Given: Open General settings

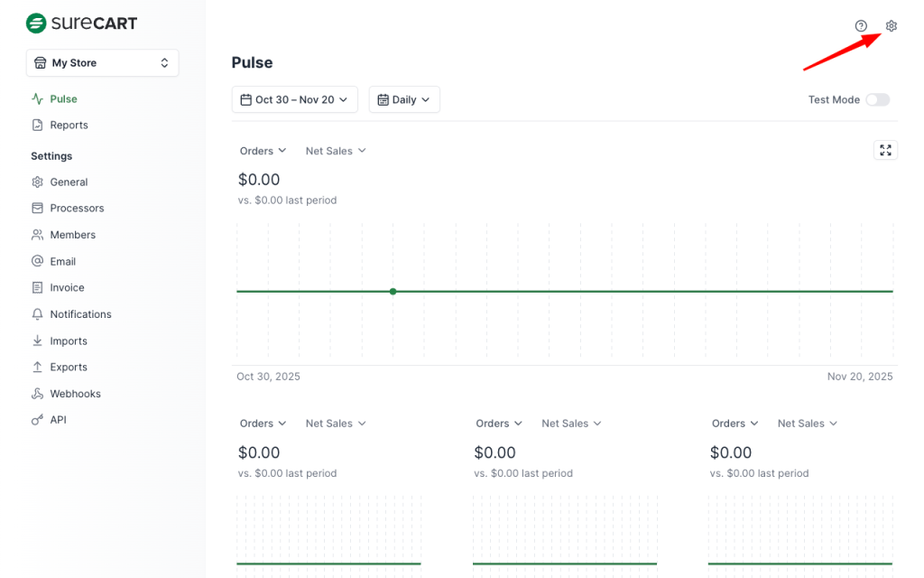Looking at the screenshot, I should 69,182.
